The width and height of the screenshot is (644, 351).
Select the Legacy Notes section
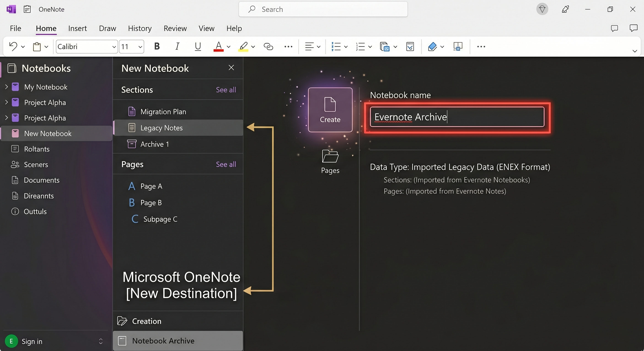click(178, 128)
